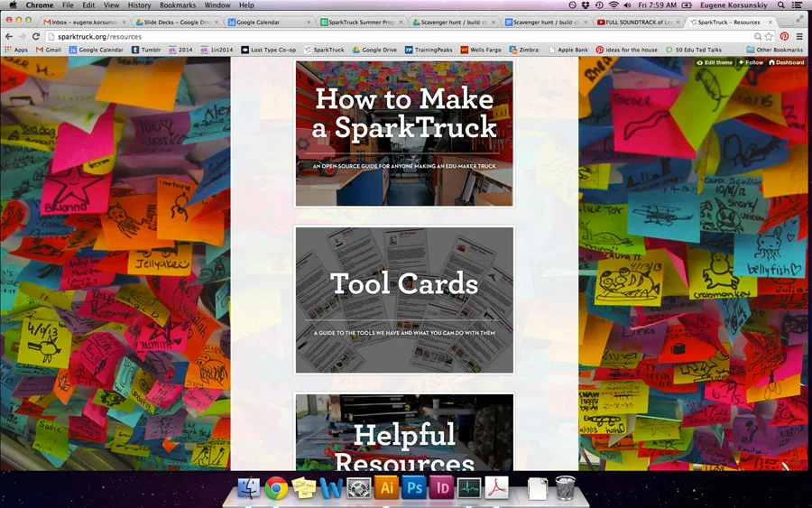Open the Gmail bookmark
This screenshot has width=812, height=508.
(x=49, y=50)
